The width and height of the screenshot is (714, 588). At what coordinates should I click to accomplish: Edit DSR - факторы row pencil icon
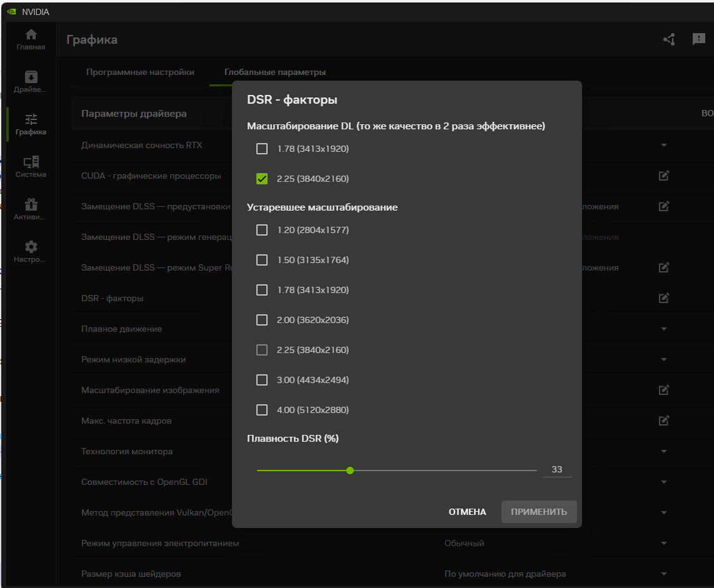click(x=664, y=298)
